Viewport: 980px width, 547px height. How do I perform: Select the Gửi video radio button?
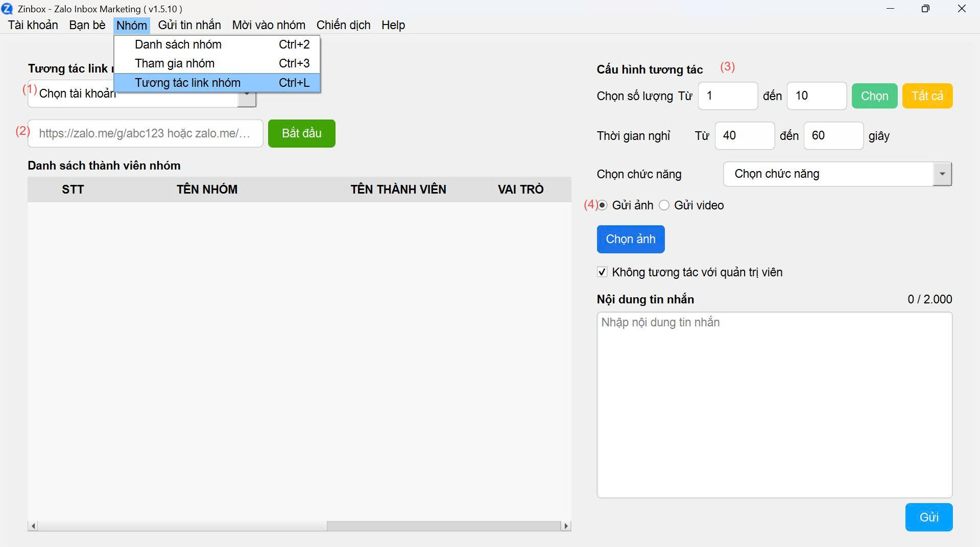pos(664,205)
